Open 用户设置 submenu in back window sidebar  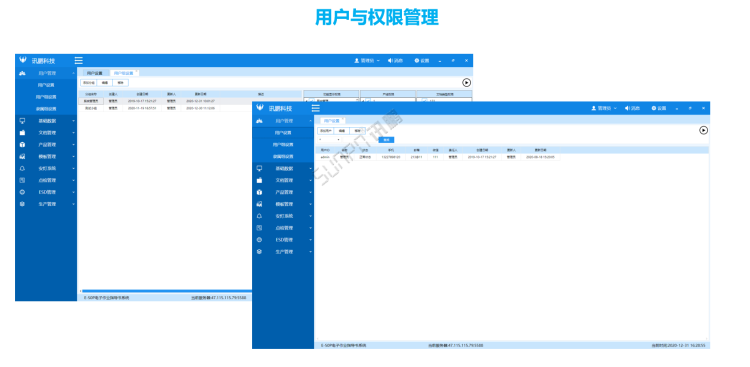(46, 85)
